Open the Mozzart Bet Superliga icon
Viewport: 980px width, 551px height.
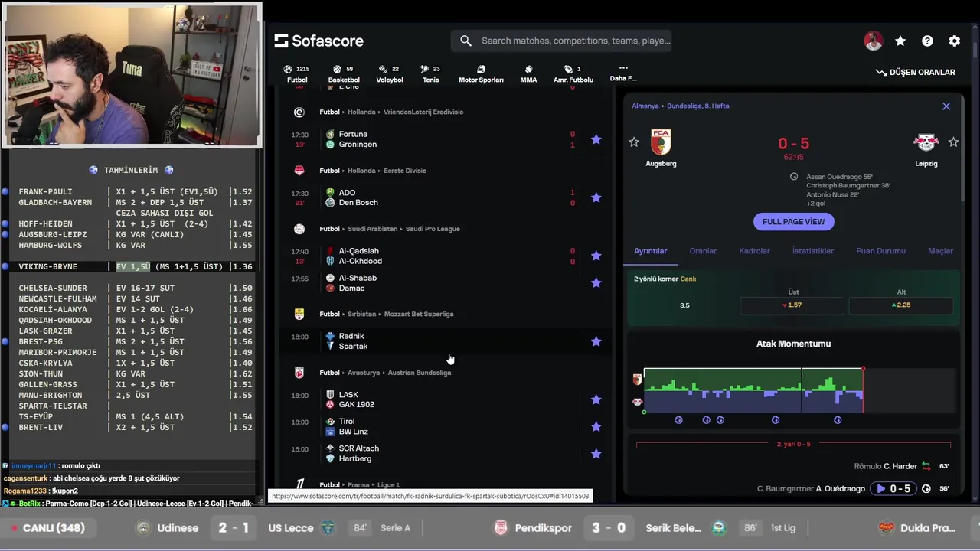299,315
